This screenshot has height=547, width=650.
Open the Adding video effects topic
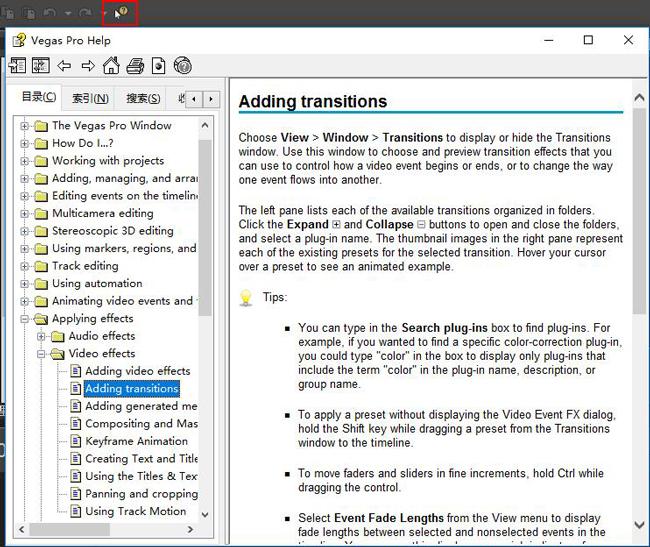click(x=138, y=371)
